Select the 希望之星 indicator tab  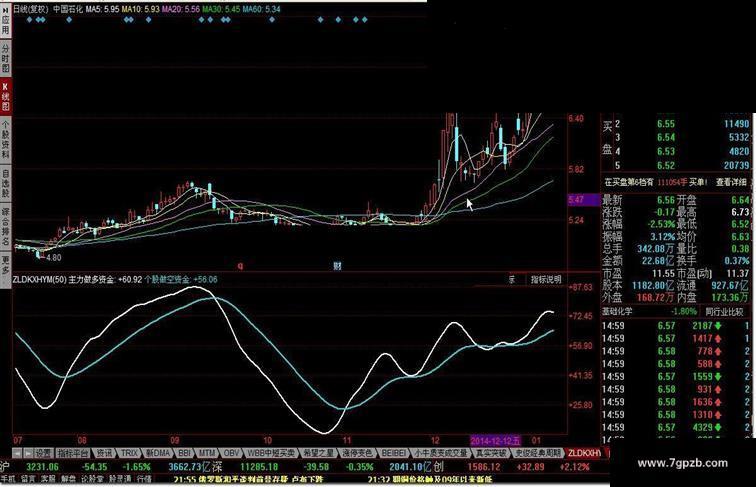click(319, 453)
